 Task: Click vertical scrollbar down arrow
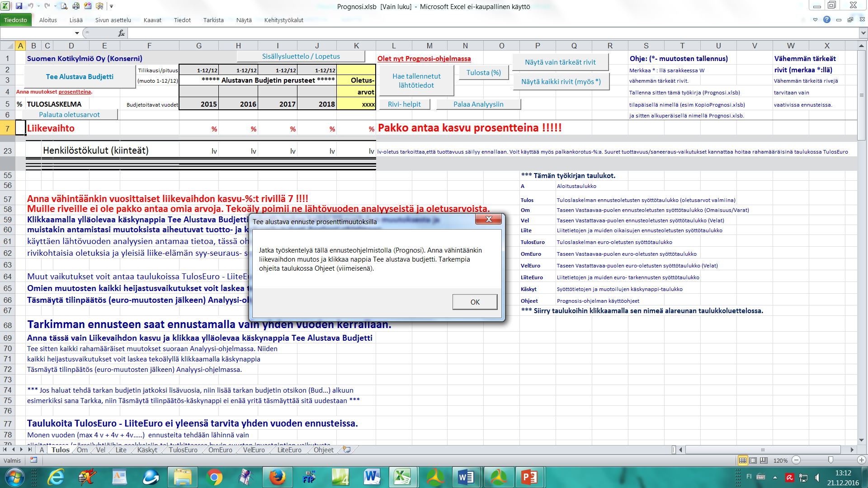click(x=861, y=440)
